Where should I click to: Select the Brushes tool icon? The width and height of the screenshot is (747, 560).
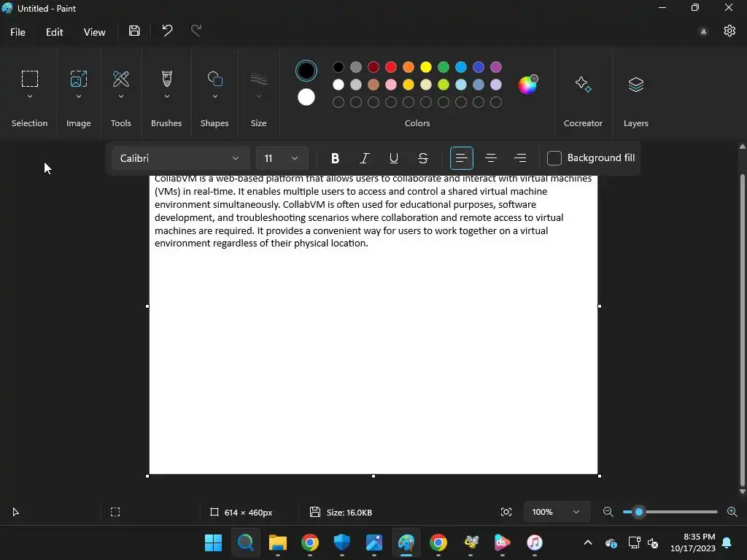[167, 79]
